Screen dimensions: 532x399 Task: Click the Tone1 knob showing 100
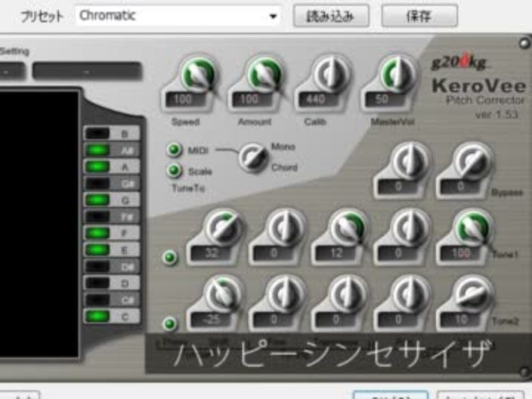point(473,228)
